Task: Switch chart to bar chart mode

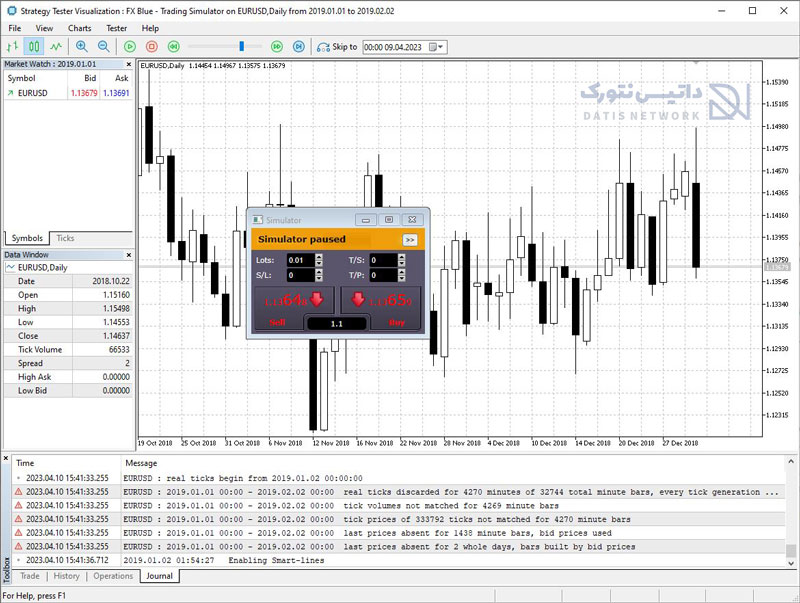Action: 12,47
